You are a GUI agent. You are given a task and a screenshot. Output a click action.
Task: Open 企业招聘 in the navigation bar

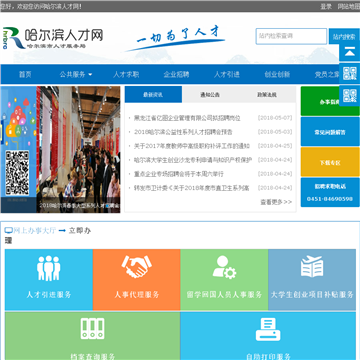tap(176, 75)
